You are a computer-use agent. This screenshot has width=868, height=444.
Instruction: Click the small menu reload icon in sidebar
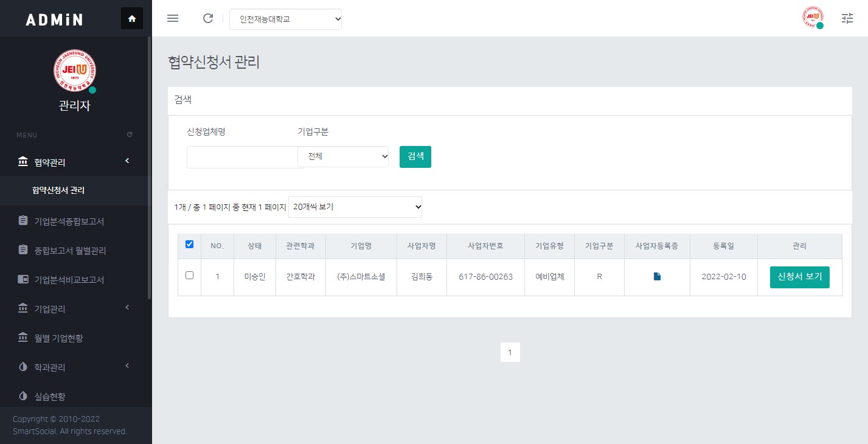click(x=130, y=134)
